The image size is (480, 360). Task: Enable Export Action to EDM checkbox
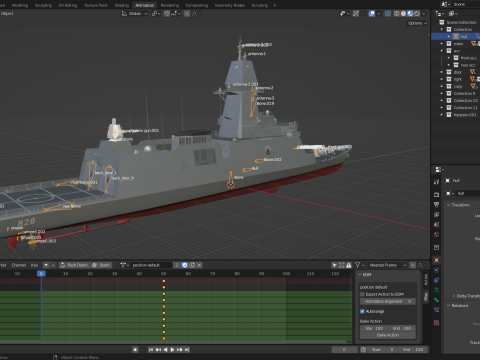click(x=362, y=294)
